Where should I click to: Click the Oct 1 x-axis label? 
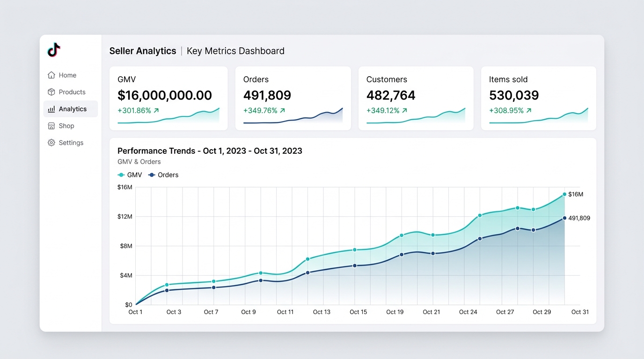coord(135,312)
